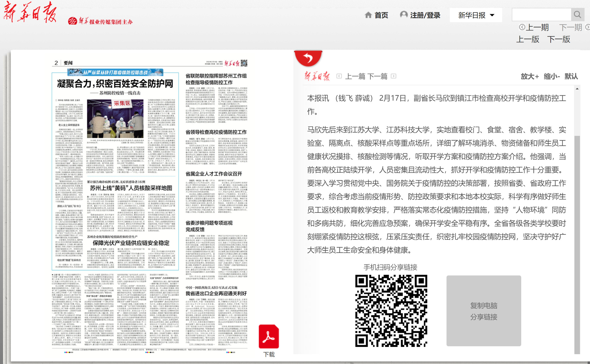
Task: Open the 新华日报 newspaper dropdown
Action: point(476,15)
